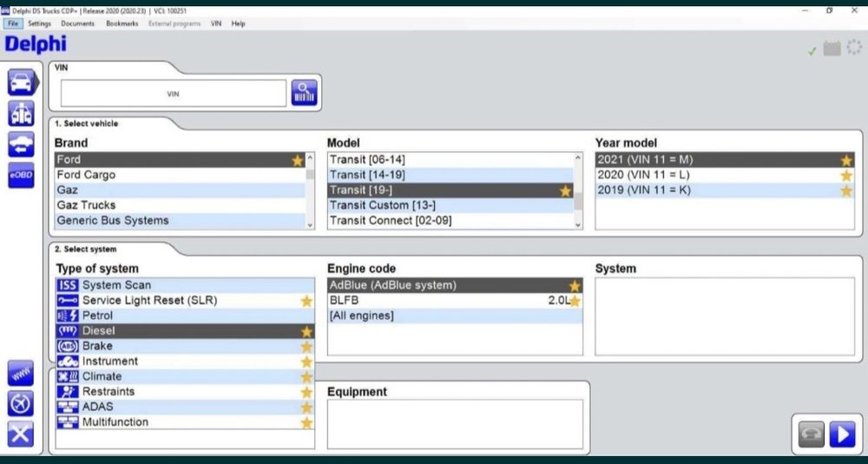This screenshot has height=464, width=868.
Task: Toggle favorite star on Ford brand
Action: [298, 160]
